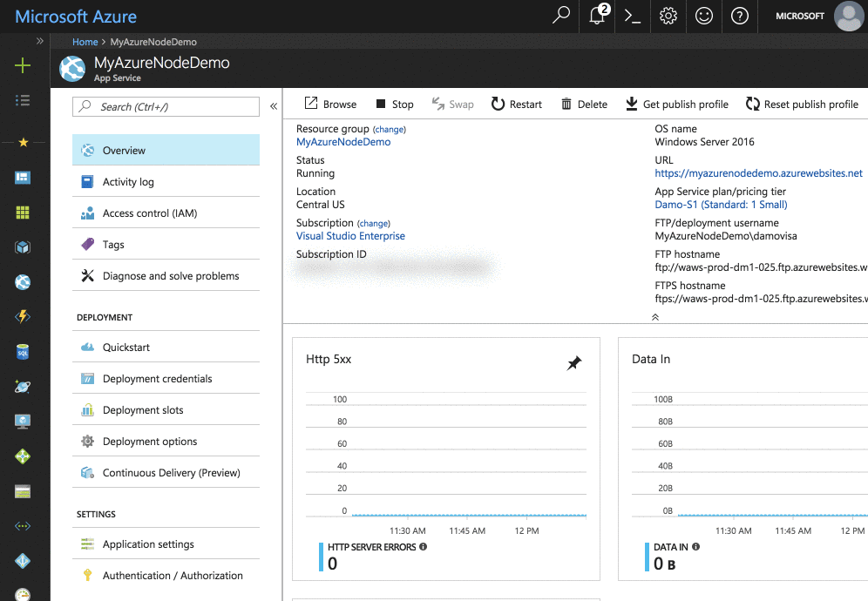Open Tags menu item
Viewport: 868px width, 601px height.
(166, 244)
